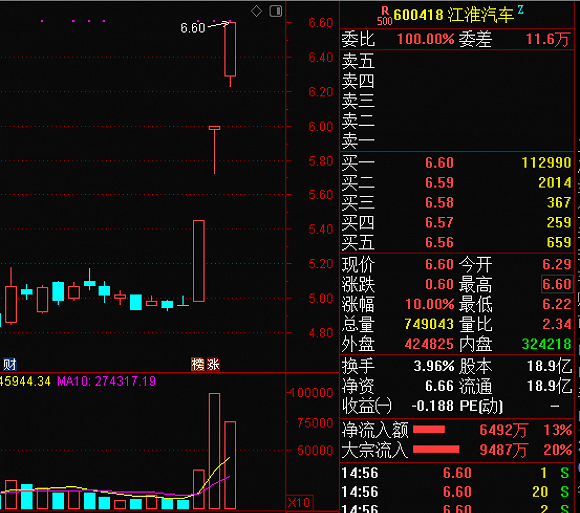Click the 75000 volume axis label

pyautogui.click(x=315, y=423)
